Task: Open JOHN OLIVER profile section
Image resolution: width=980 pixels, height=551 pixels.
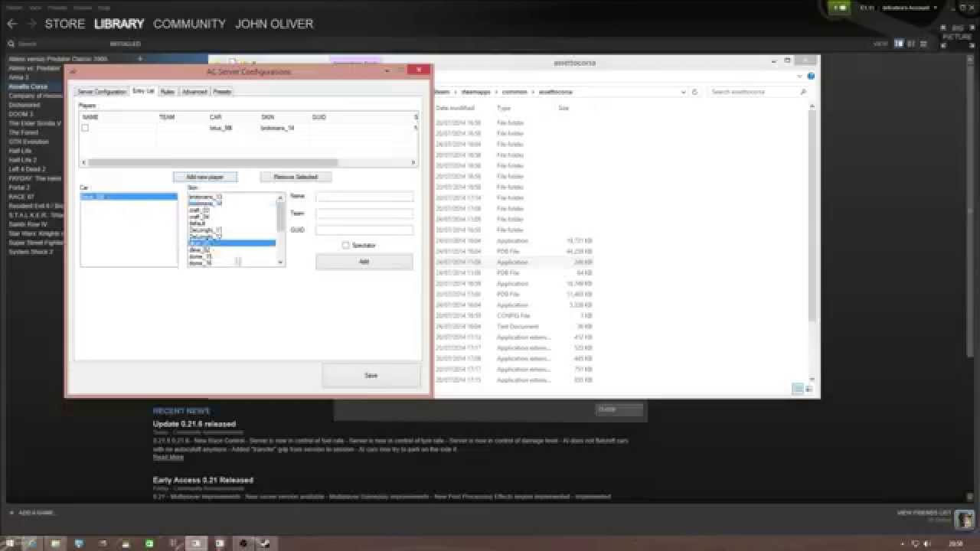Action: (x=274, y=24)
